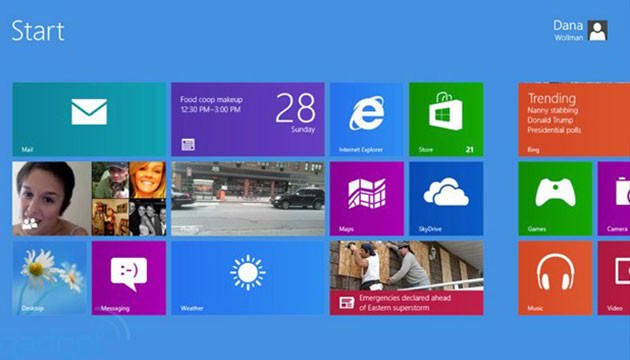630x360 pixels.
Task: Open the Music headphones tile
Action: (555, 278)
